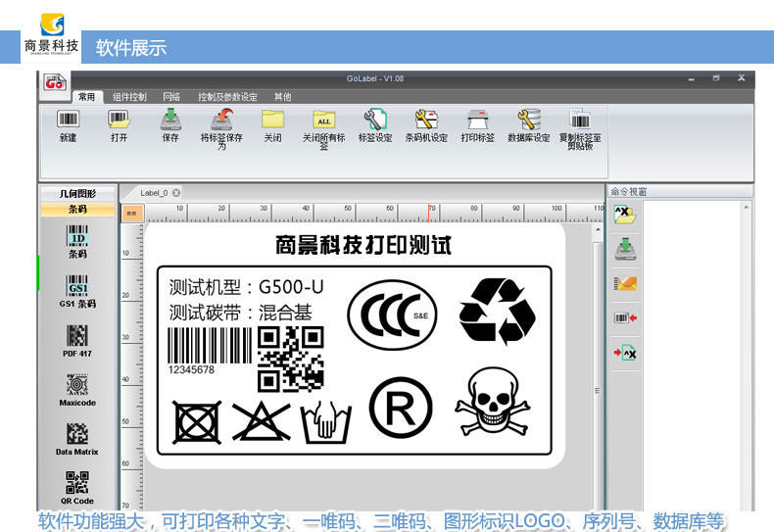Screen dimensions: 774x532
Task: Switch to the 控制及参数设定 ribbon tab
Action: point(227,97)
